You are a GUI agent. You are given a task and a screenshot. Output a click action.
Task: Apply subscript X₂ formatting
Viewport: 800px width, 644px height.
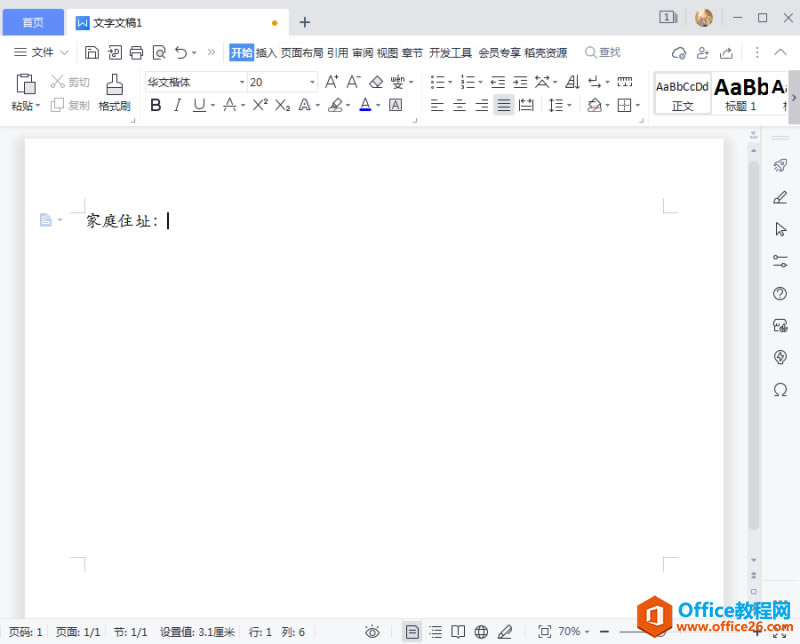(282, 105)
